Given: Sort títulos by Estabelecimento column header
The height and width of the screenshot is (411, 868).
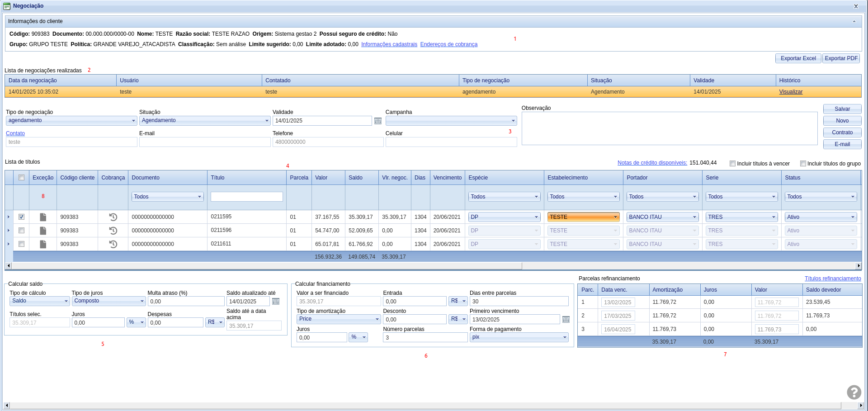Looking at the screenshot, I should pyautogui.click(x=584, y=178).
